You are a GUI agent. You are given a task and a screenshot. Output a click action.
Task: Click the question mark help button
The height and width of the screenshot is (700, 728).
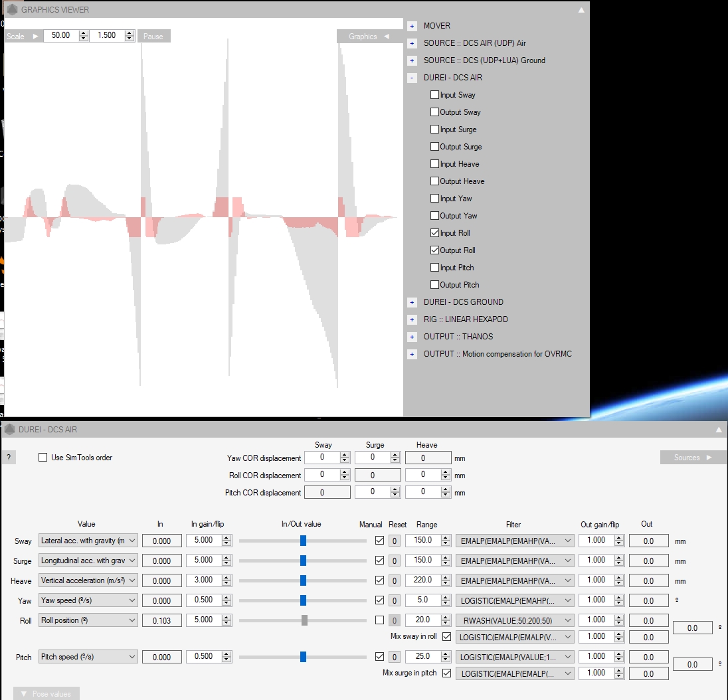pos(8,458)
